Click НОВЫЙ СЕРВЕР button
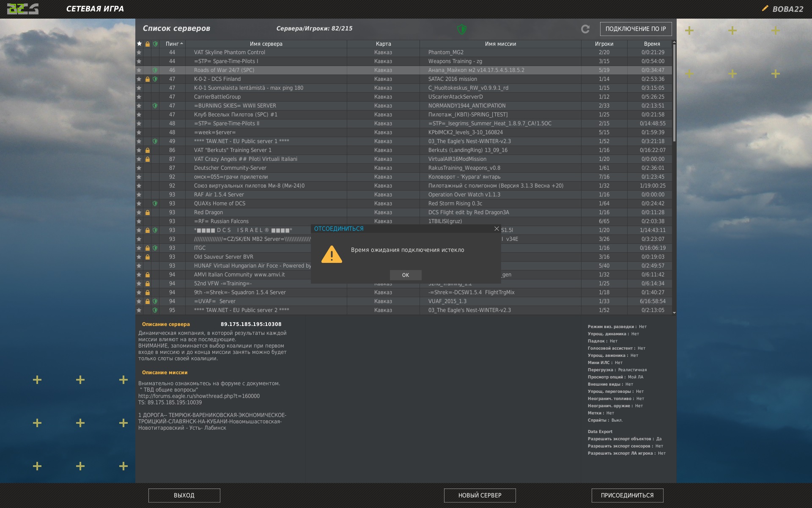This screenshot has width=812, height=508. pos(480,495)
